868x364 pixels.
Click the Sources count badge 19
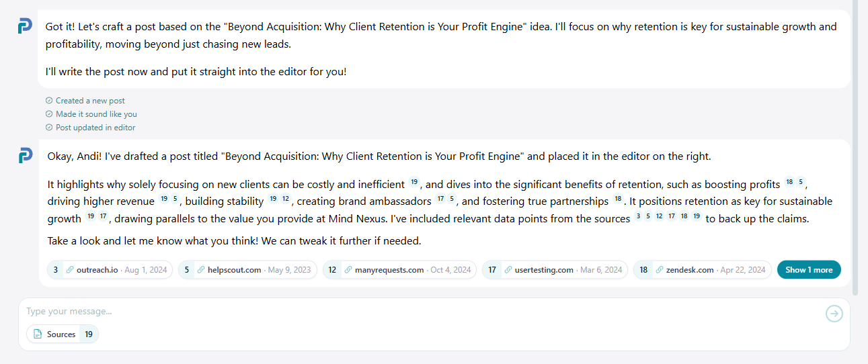tap(89, 334)
